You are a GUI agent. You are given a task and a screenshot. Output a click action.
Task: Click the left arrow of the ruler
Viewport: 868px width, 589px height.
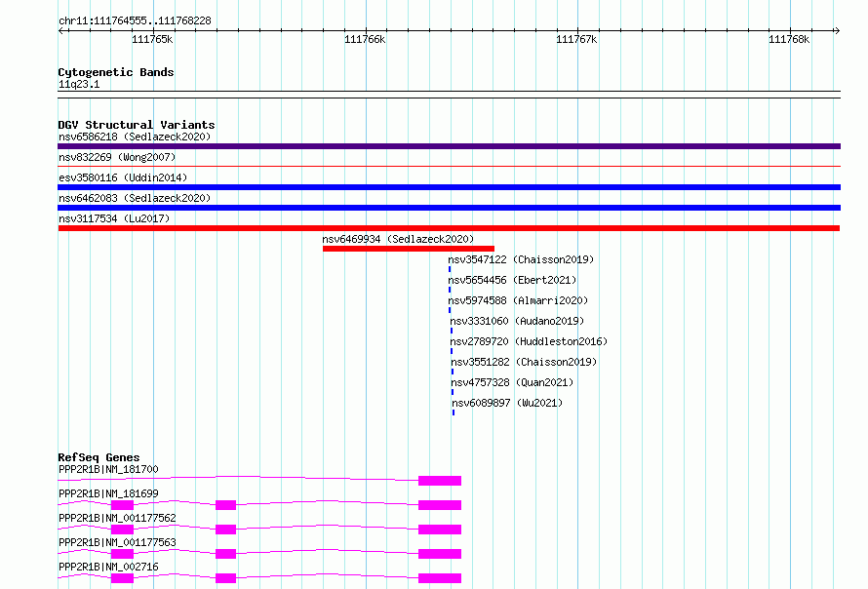click(x=61, y=30)
